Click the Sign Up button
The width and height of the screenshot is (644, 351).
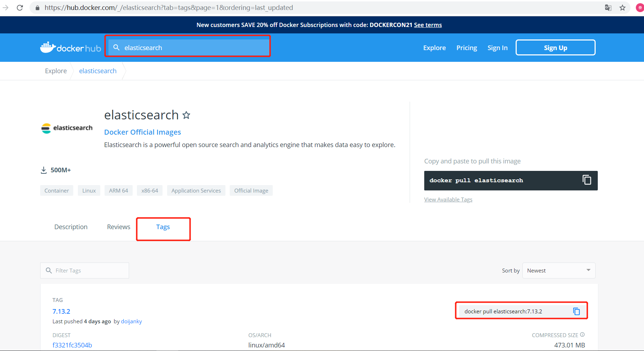[555, 48]
